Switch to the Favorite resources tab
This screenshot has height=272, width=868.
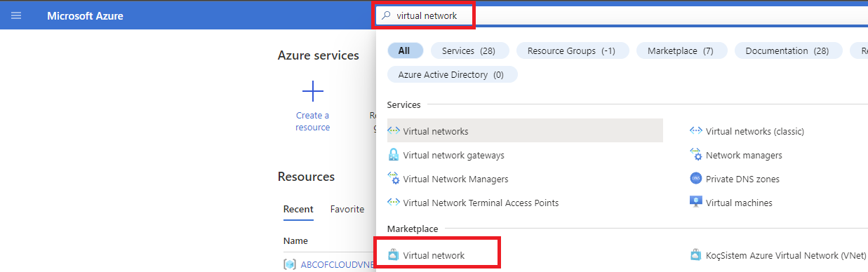(x=347, y=209)
